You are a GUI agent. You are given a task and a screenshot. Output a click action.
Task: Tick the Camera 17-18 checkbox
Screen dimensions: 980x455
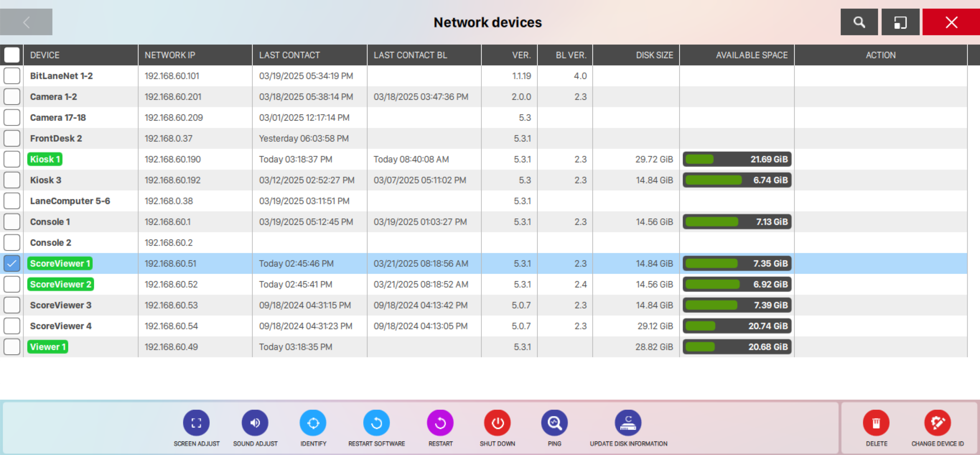pyautogui.click(x=12, y=118)
